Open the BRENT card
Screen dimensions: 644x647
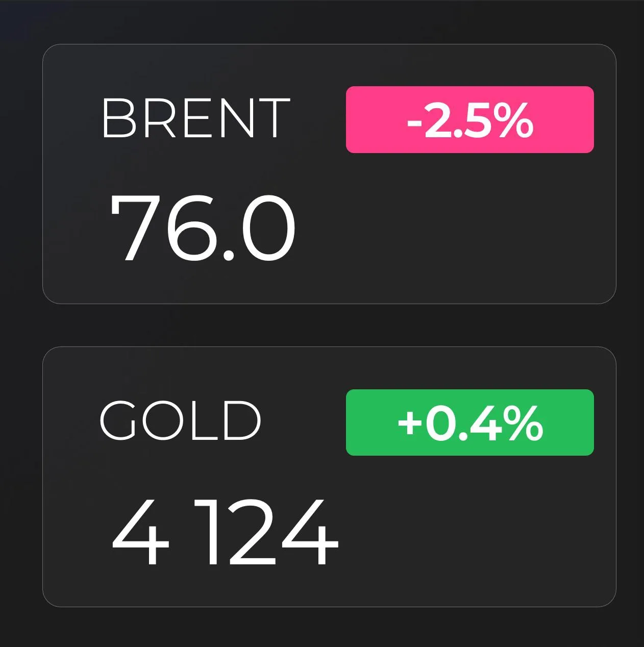coord(329,174)
